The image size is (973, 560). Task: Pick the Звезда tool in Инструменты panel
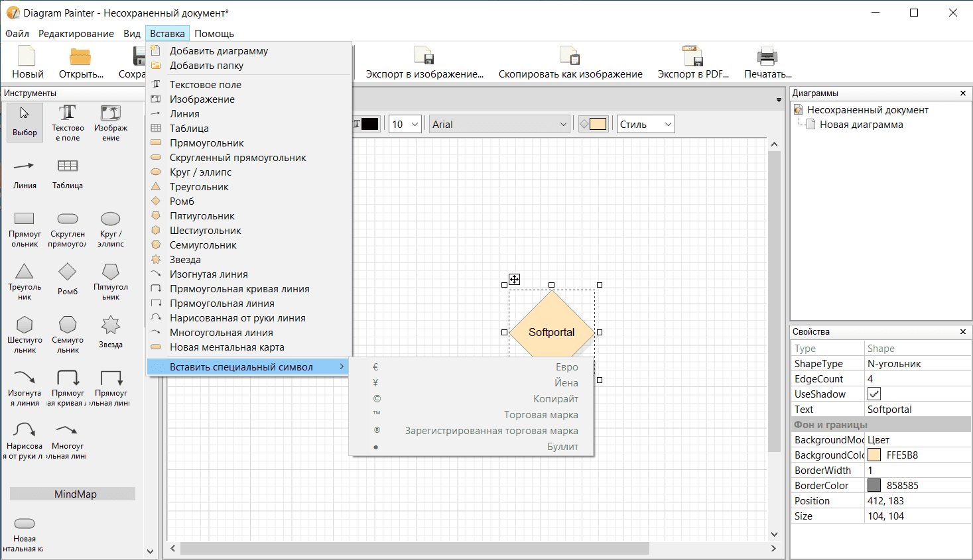[x=111, y=333]
